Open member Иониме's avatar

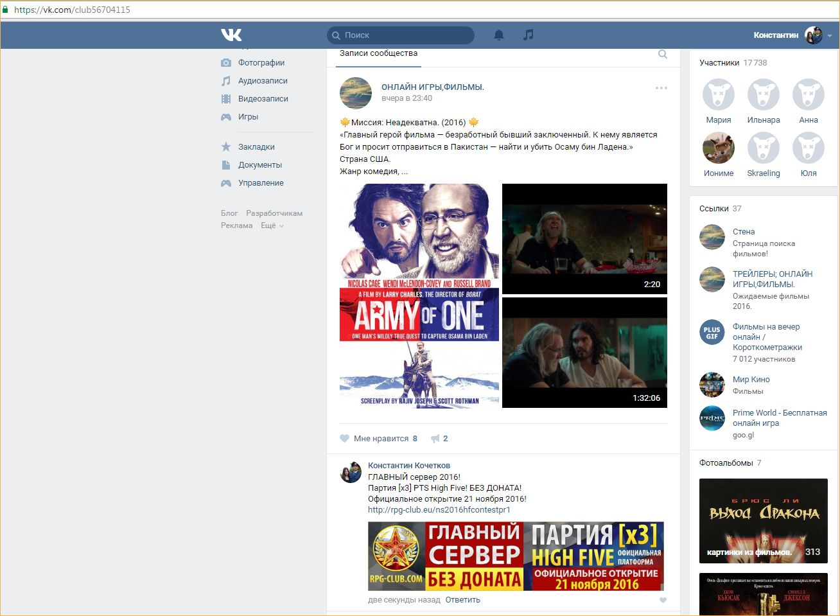pyautogui.click(x=718, y=148)
